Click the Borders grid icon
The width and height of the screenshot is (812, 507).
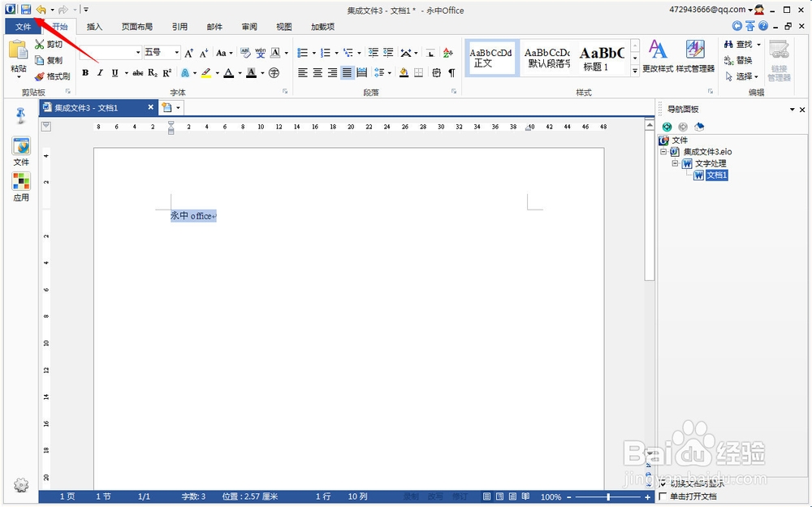[418, 72]
